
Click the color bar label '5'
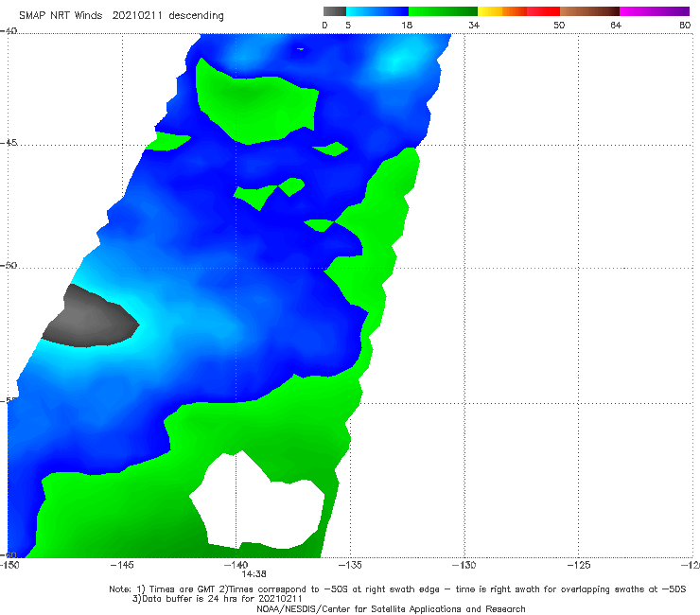348,25
